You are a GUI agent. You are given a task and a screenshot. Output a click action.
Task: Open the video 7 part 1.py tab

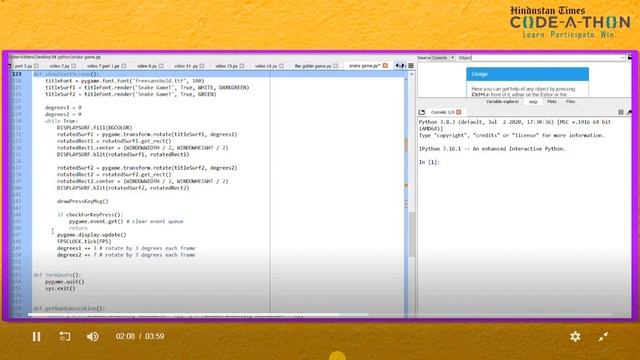[x=103, y=66]
